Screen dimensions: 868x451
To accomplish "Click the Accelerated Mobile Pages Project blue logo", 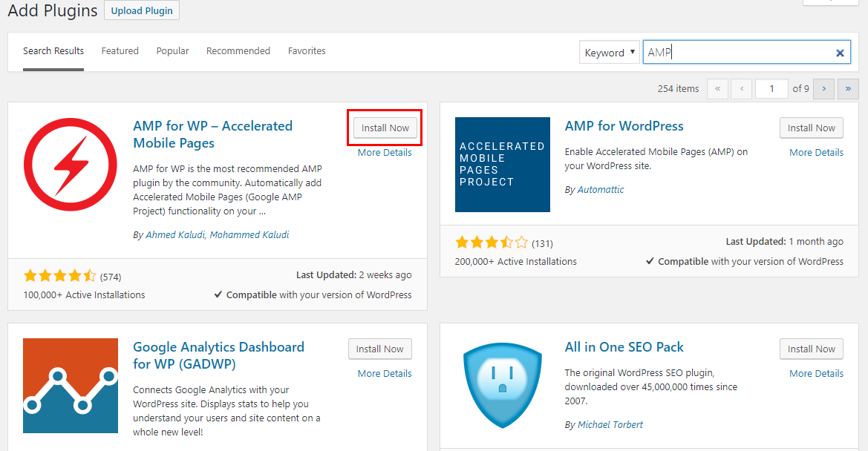I will 503,165.
